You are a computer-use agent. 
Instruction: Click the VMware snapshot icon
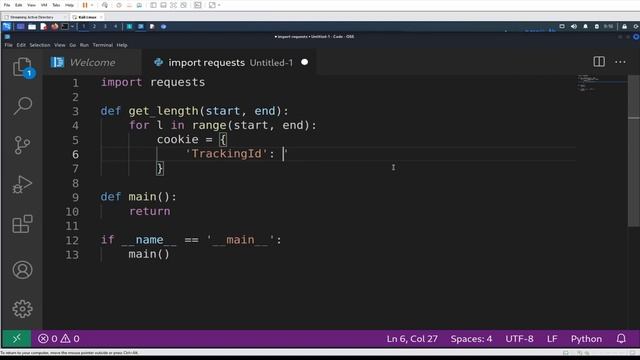[x=119, y=5]
